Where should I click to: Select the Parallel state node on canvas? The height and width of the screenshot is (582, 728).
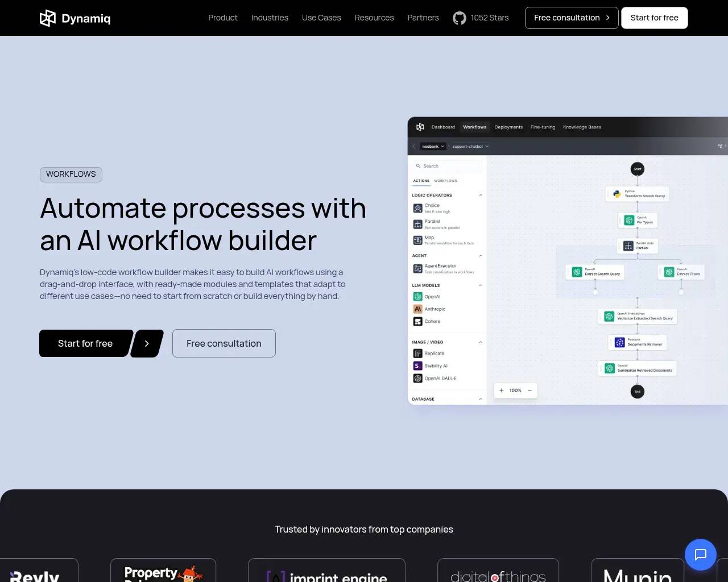click(638, 246)
